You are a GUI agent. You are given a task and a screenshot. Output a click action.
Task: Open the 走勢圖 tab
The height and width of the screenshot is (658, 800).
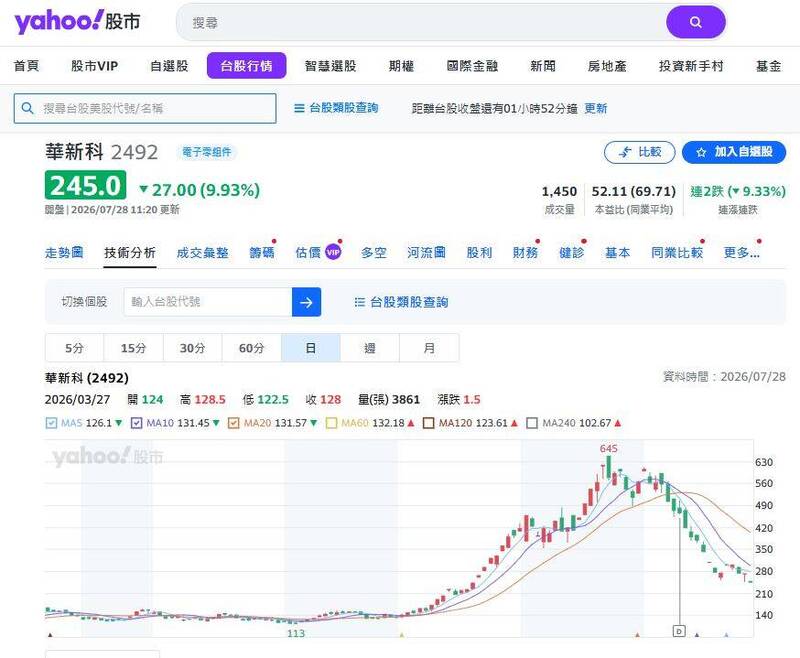(64, 252)
